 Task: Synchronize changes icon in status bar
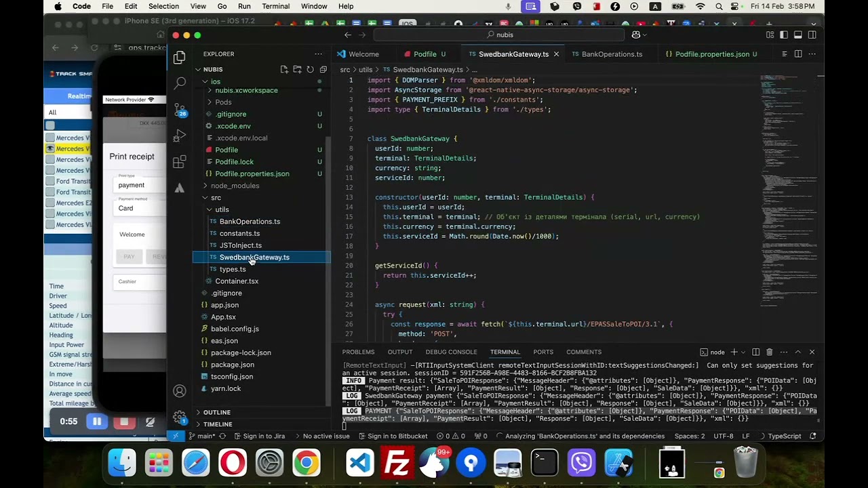(x=222, y=436)
